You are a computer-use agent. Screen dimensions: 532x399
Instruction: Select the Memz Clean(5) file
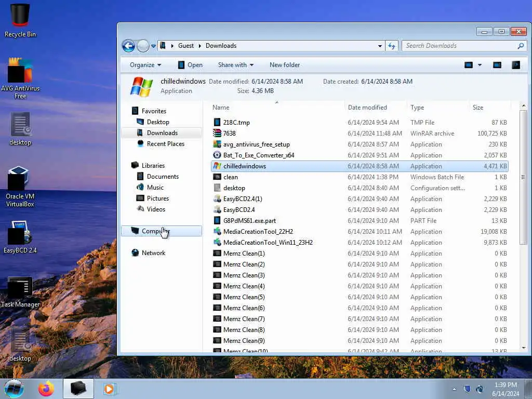tap(360, 297)
